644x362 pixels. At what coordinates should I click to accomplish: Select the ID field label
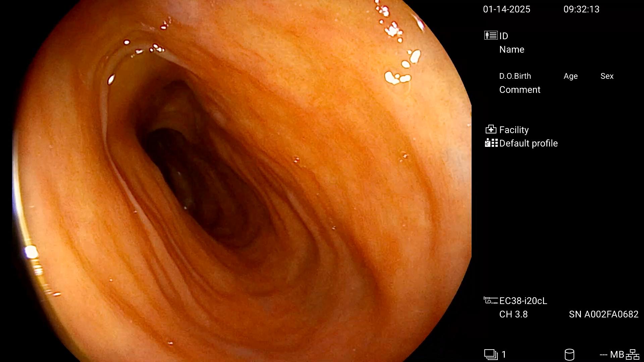[x=503, y=36]
